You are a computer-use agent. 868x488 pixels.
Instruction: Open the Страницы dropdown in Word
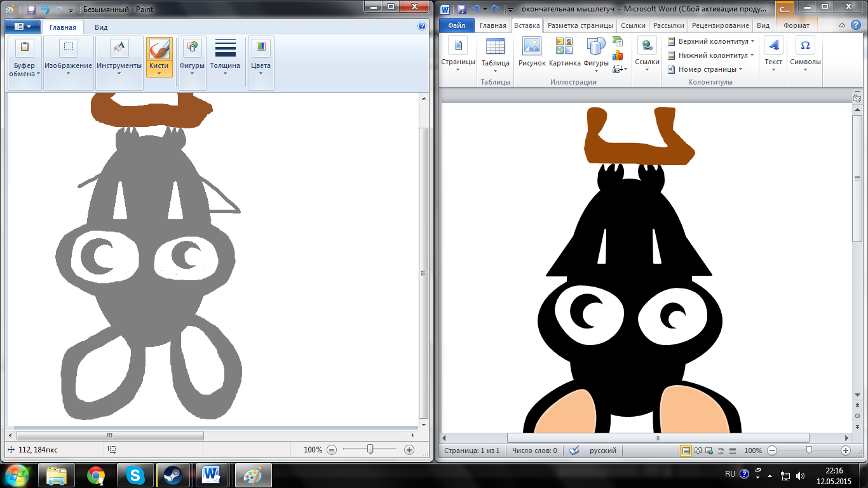(x=458, y=54)
